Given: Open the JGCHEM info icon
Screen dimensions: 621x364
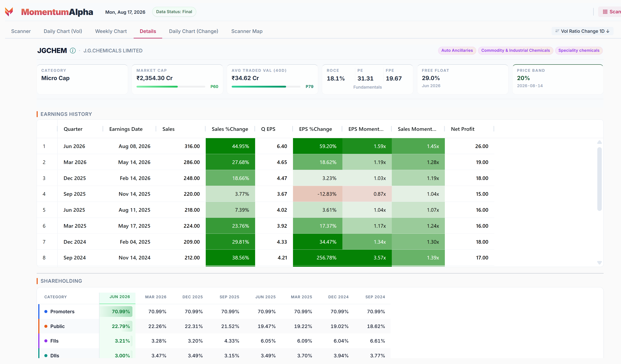Looking at the screenshot, I should [73, 51].
